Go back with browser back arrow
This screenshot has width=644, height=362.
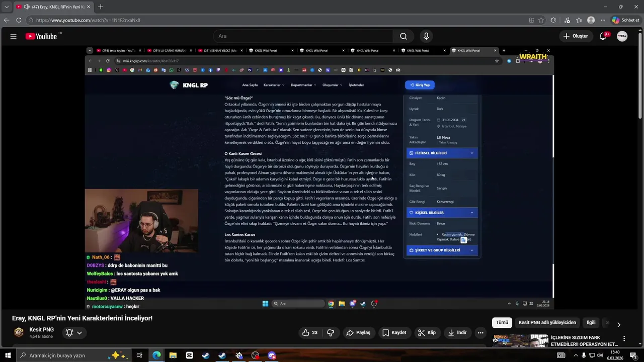[x=7, y=20]
